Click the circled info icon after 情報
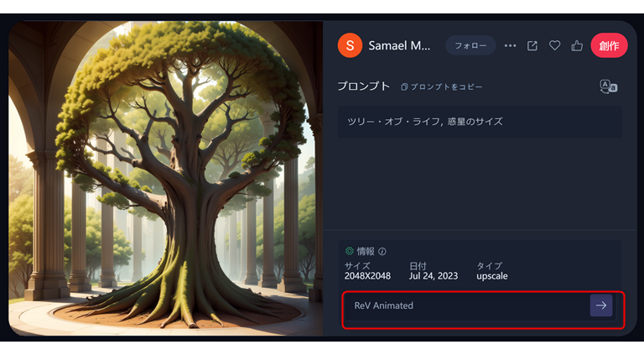Image resolution: width=644 pixels, height=355 pixels. pyautogui.click(x=382, y=251)
